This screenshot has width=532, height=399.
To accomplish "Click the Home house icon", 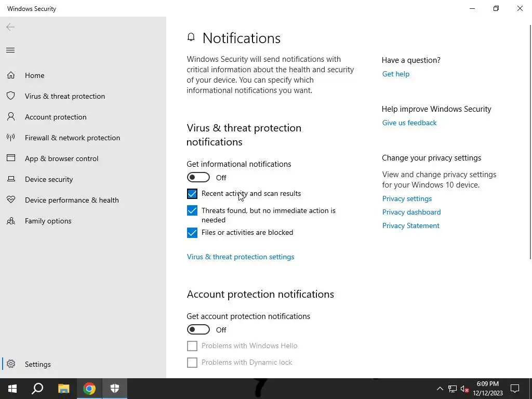I will tap(11, 75).
